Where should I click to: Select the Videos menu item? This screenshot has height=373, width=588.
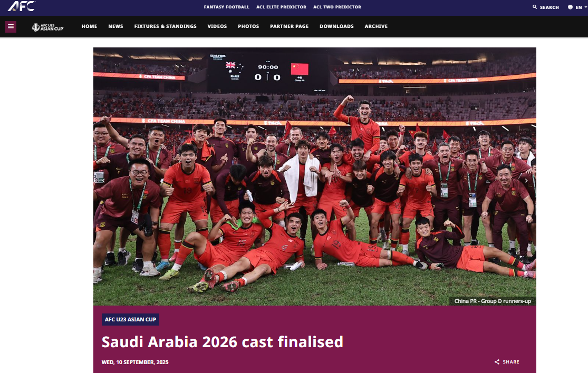pos(217,26)
